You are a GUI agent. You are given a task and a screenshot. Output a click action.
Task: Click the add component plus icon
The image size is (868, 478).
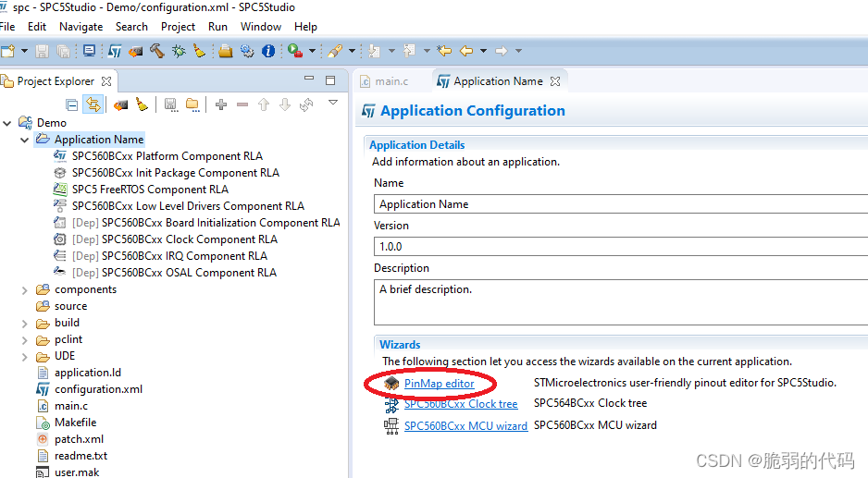point(221,104)
